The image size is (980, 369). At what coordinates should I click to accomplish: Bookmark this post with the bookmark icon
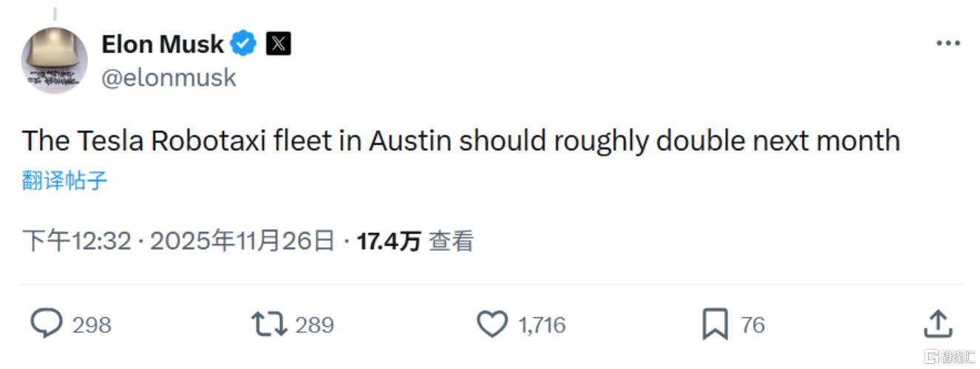click(715, 324)
